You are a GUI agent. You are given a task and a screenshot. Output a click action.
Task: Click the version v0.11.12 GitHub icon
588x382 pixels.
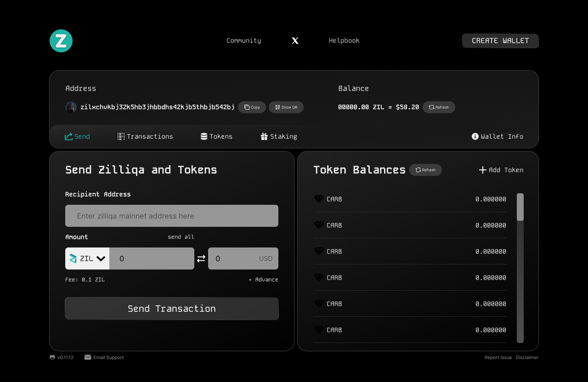[52, 357]
